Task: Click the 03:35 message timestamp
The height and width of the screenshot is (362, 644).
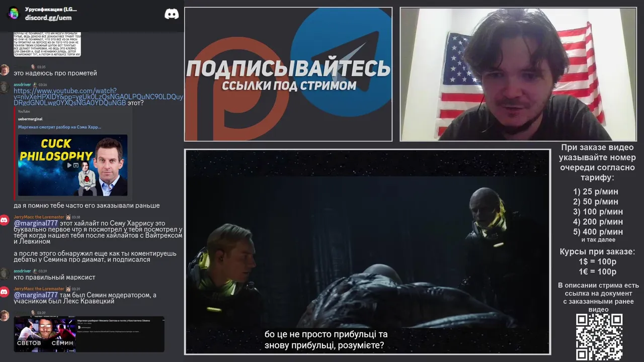Action: tap(41, 67)
